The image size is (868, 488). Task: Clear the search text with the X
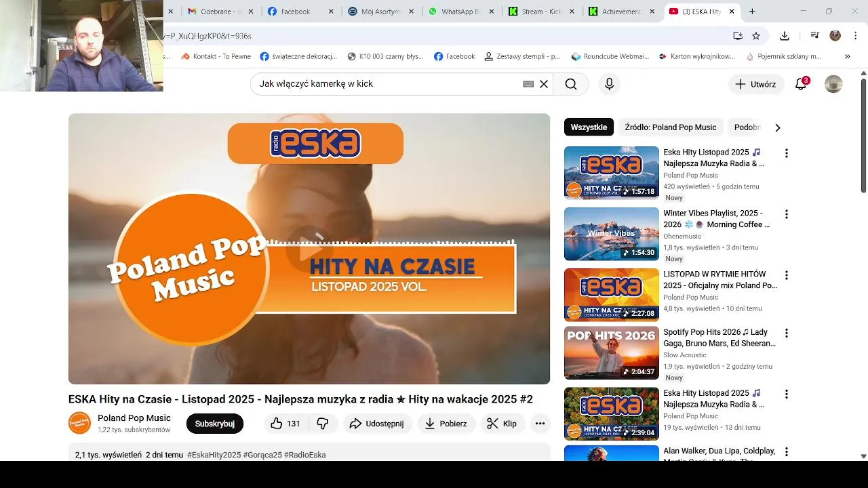(x=544, y=84)
